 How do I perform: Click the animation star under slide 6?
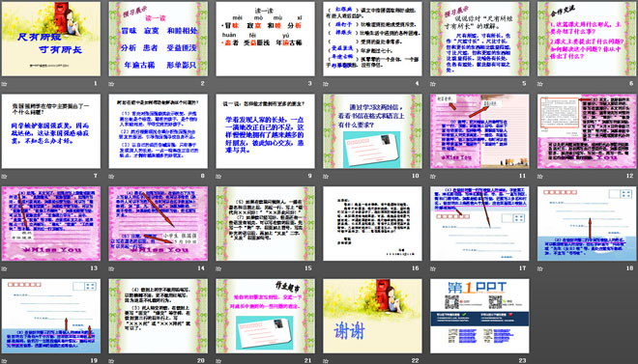(x=540, y=84)
